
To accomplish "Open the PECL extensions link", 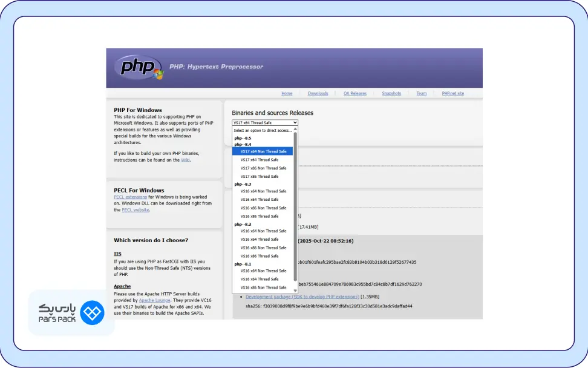I will pyautogui.click(x=130, y=197).
